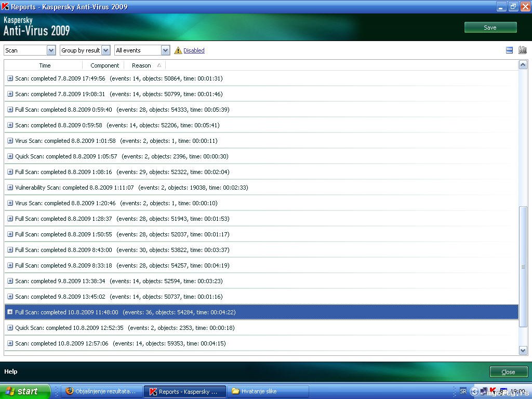Sort by the Reason column header
The width and height of the screenshot is (532, 399).
[x=145, y=65]
